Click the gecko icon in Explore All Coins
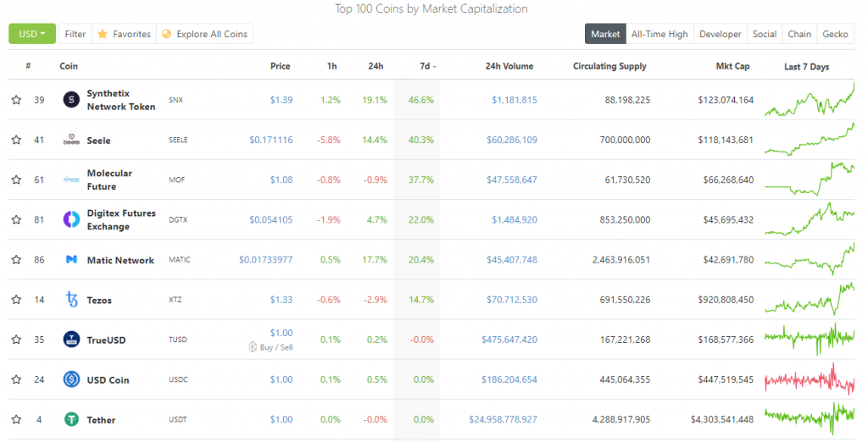Screen dimensions: 868x442 [x=166, y=34]
